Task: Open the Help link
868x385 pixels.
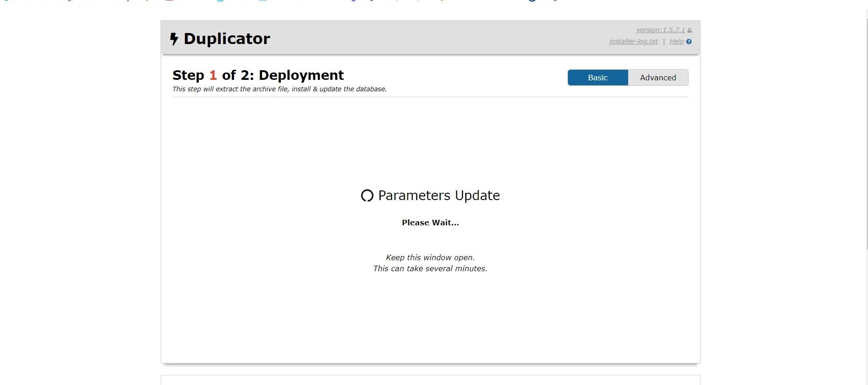Action: 676,41
